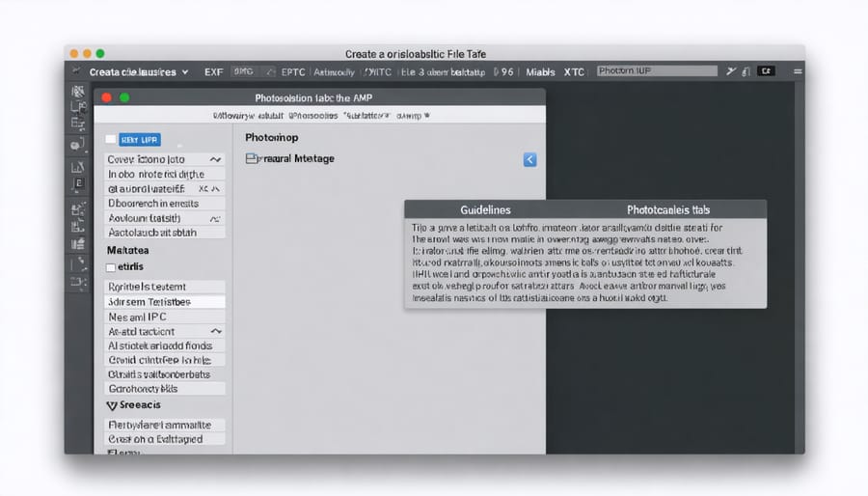Click the 'EXF' item in top toolbar

click(213, 71)
